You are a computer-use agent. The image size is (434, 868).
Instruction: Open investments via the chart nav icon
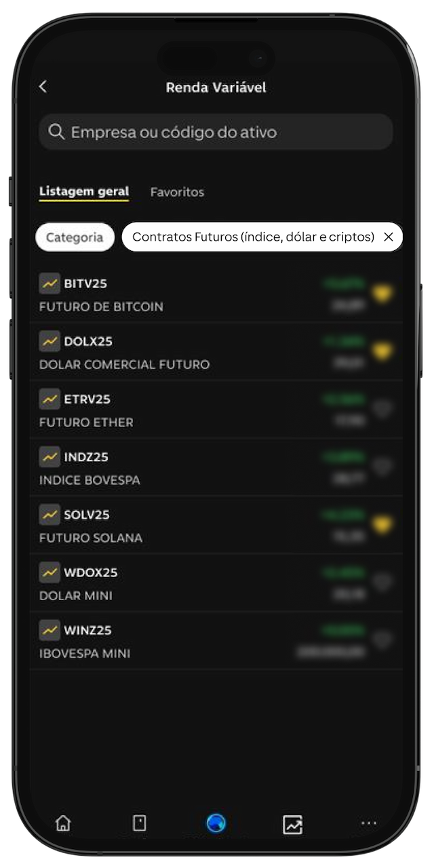click(292, 823)
